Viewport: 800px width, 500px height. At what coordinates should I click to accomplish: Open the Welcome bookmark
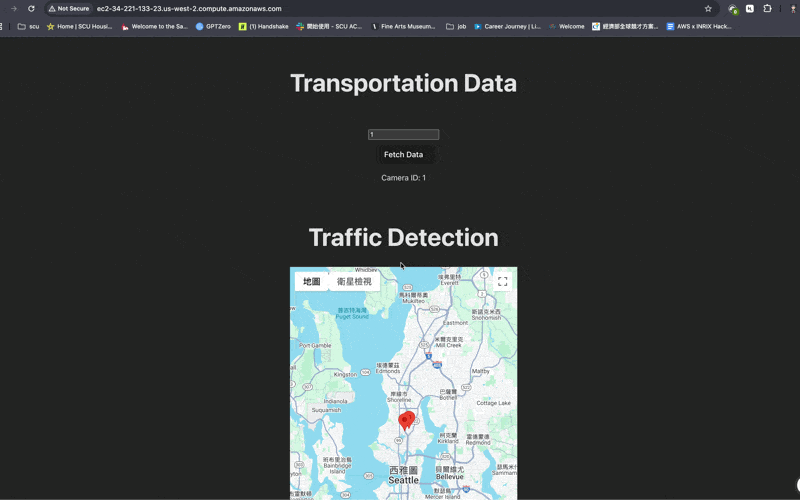click(566, 27)
